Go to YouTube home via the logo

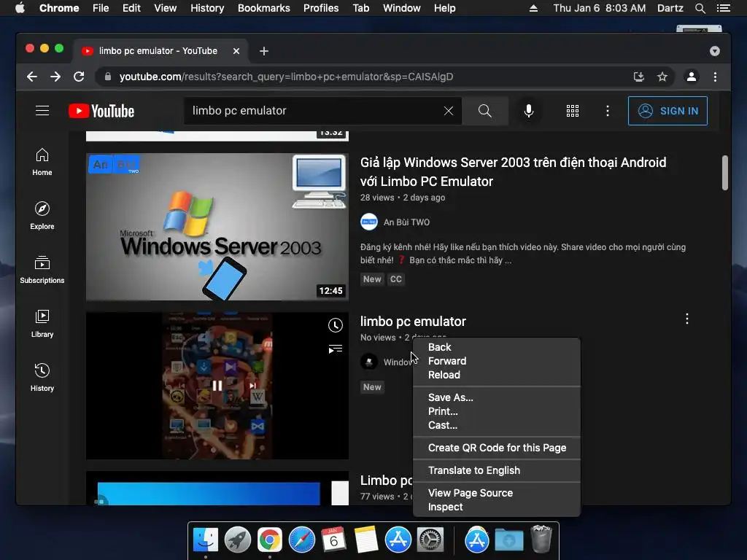[101, 111]
